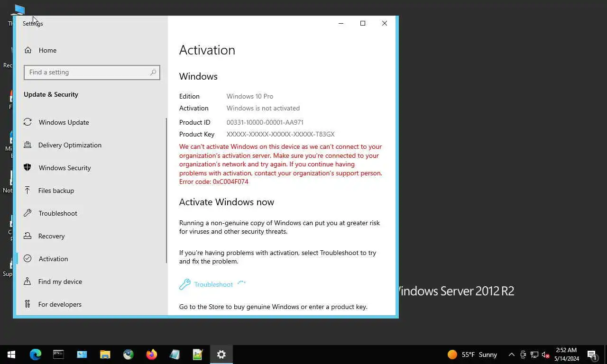Open the 55°F Sunny weather widget
This screenshot has width=607, height=364.
point(472,355)
